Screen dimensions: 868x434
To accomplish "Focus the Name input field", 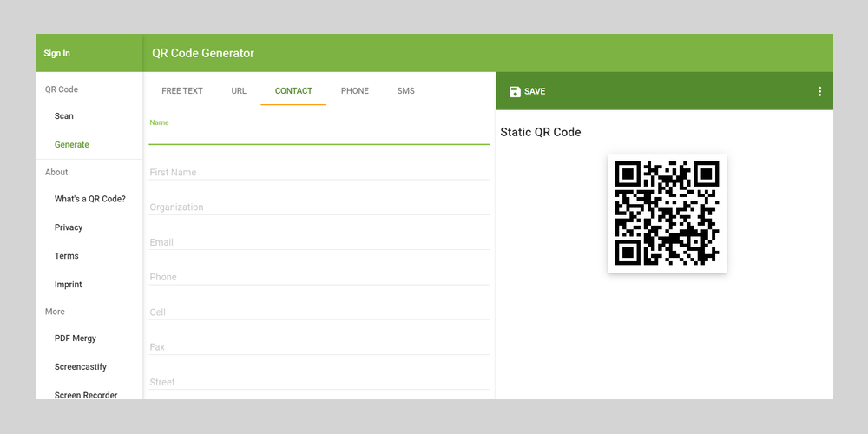I will [x=319, y=135].
